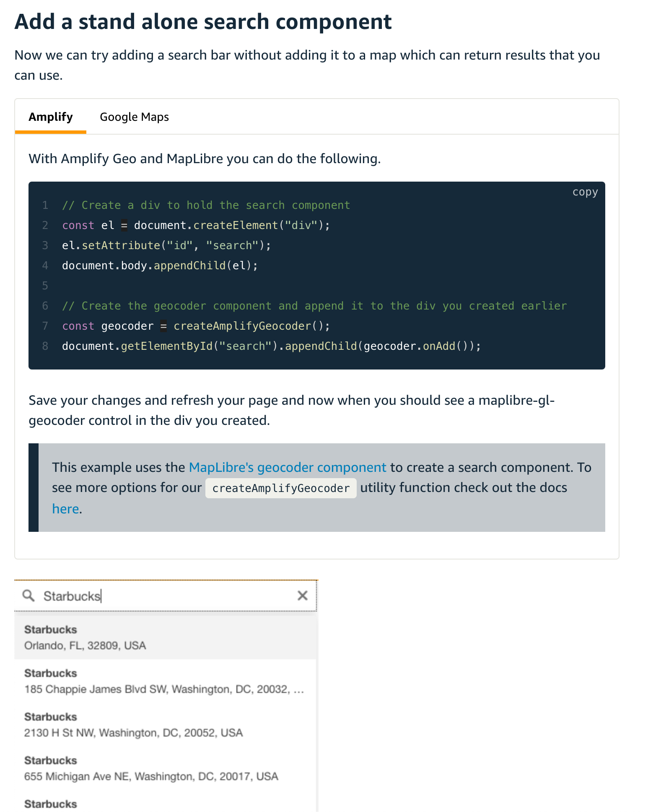Screen dimensions: 648x812
Task: Click the createElement call on line 2
Action: [x=236, y=225]
